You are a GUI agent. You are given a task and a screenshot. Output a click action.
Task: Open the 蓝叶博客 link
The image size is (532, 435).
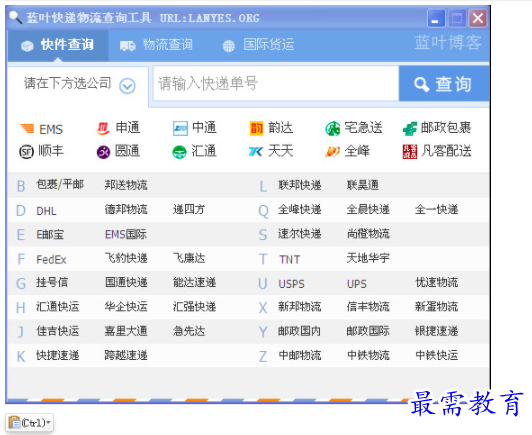pos(448,43)
